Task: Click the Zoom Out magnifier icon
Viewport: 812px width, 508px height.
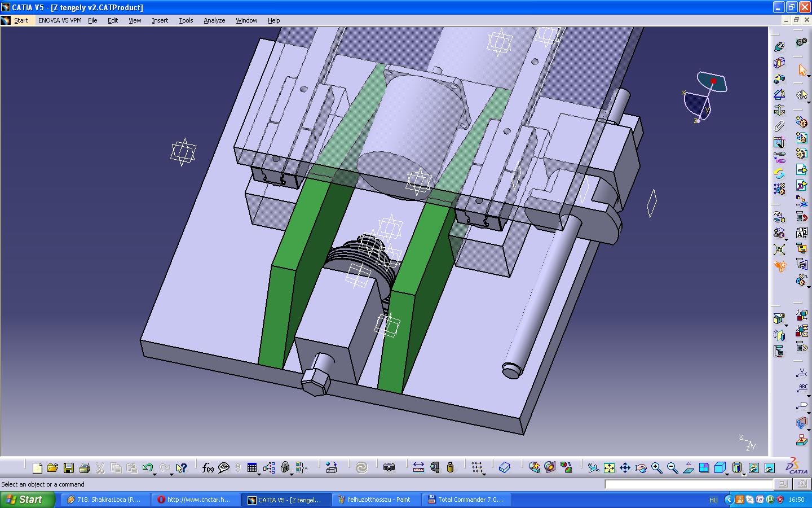Action: (x=672, y=468)
